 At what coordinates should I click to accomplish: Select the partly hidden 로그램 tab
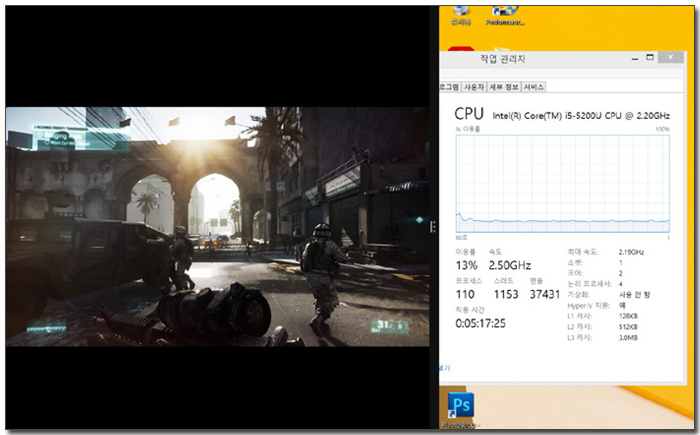click(x=449, y=87)
